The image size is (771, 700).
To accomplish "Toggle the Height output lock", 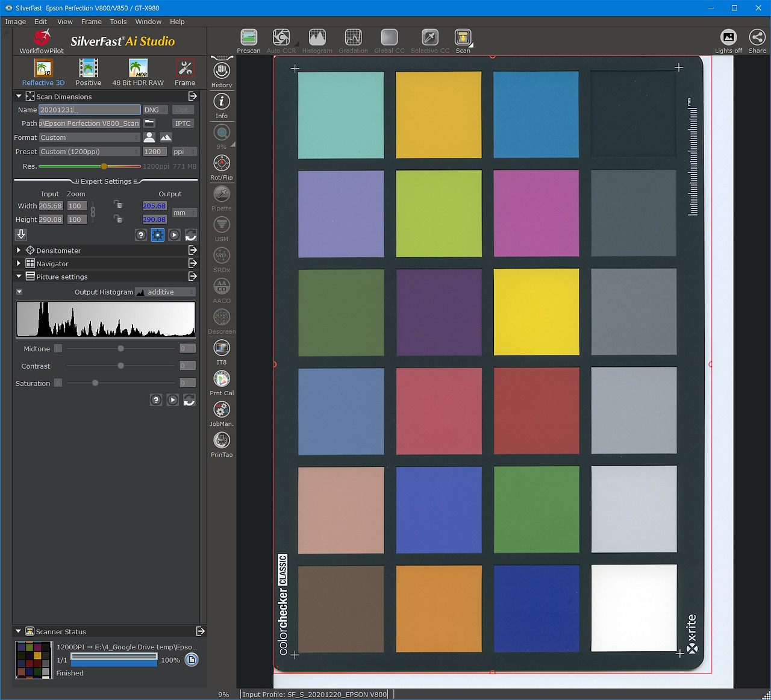I will coord(118,219).
